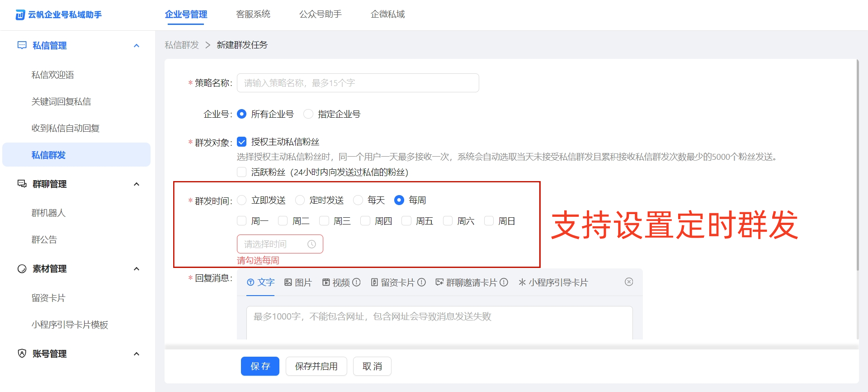Click the info icon next to 留资卡片
Screen dimensions: 868x392
pos(421,282)
